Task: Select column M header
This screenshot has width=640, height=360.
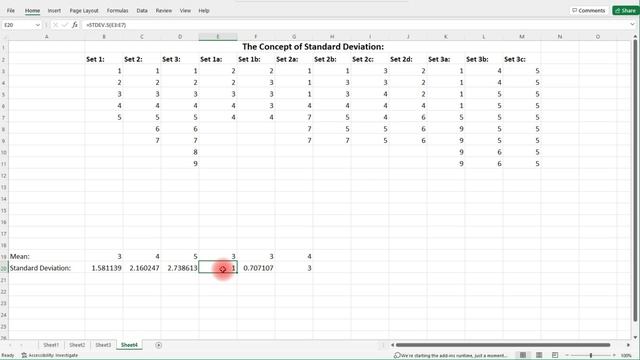Action: 522,37
